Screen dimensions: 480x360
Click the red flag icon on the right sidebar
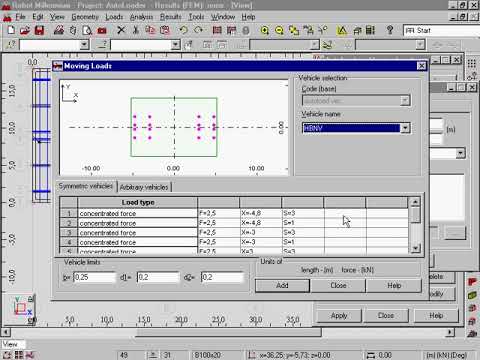coord(472,282)
